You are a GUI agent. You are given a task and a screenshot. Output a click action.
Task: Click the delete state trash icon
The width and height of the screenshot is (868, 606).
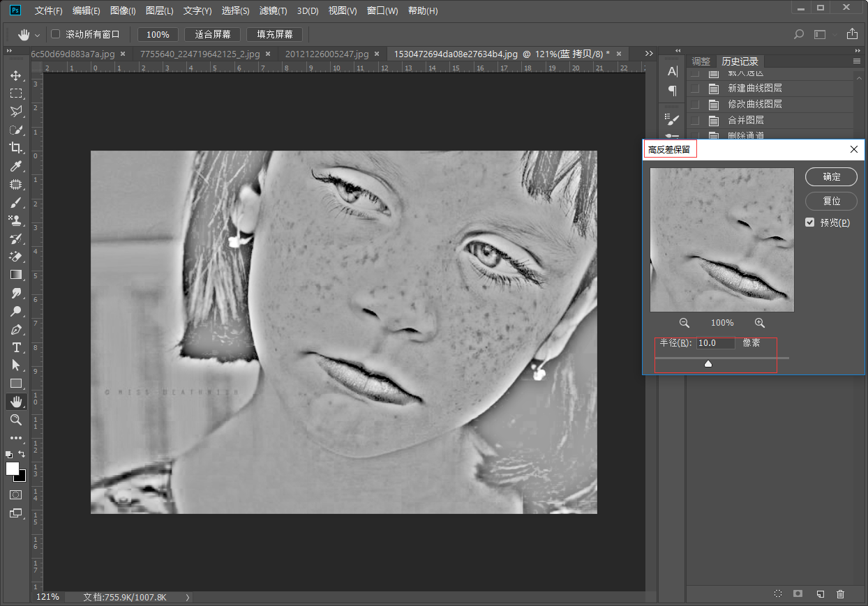click(840, 593)
